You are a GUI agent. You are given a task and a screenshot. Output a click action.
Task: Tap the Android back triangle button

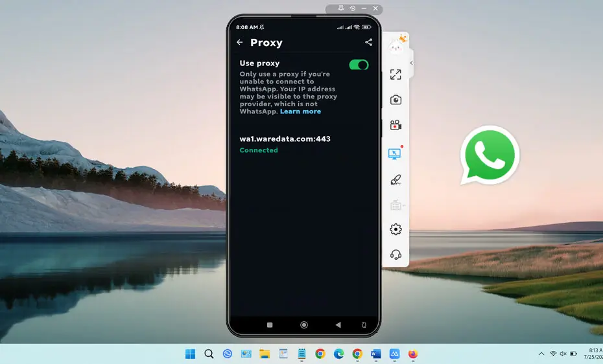(338, 325)
